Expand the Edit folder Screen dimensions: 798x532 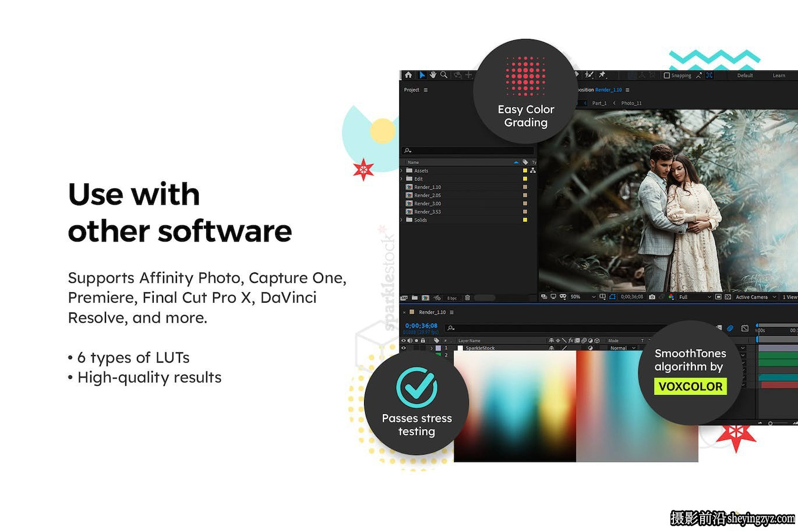401,179
